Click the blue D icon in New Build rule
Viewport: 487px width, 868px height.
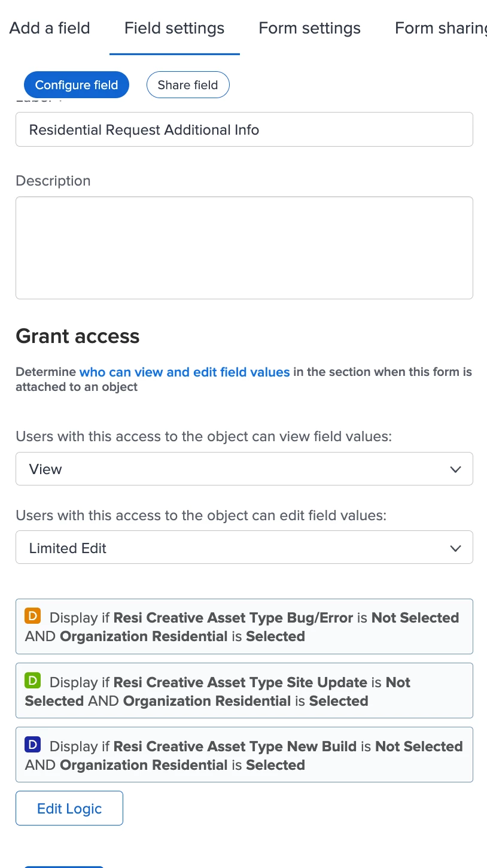coord(32,744)
